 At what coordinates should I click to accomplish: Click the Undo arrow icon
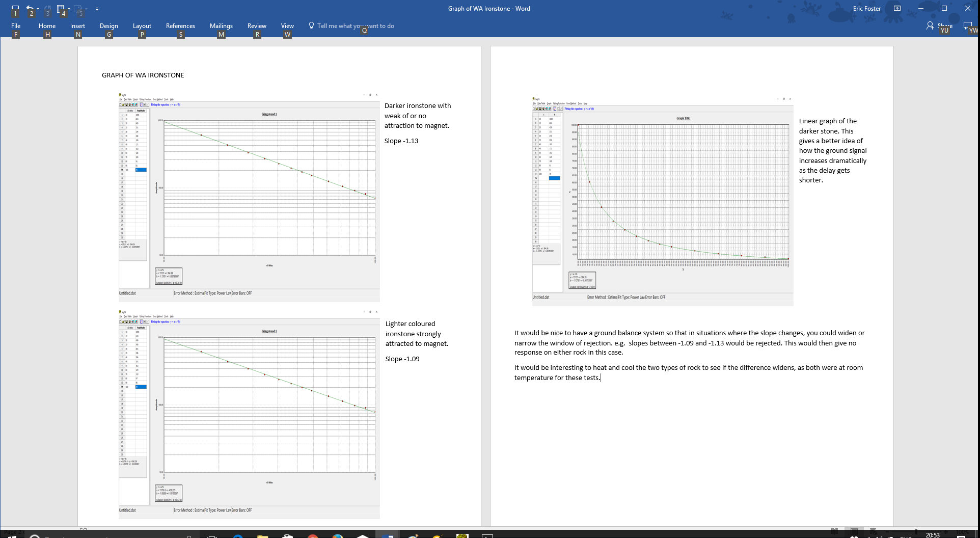coord(30,9)
